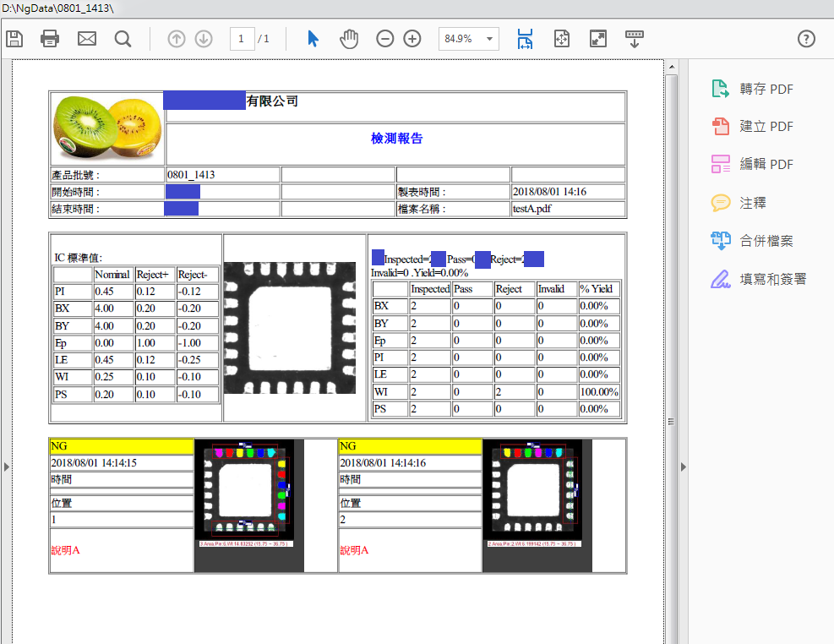Select the arrow Selection tool
The height and width of the screenshot is (644, 834).
(313, 39)
